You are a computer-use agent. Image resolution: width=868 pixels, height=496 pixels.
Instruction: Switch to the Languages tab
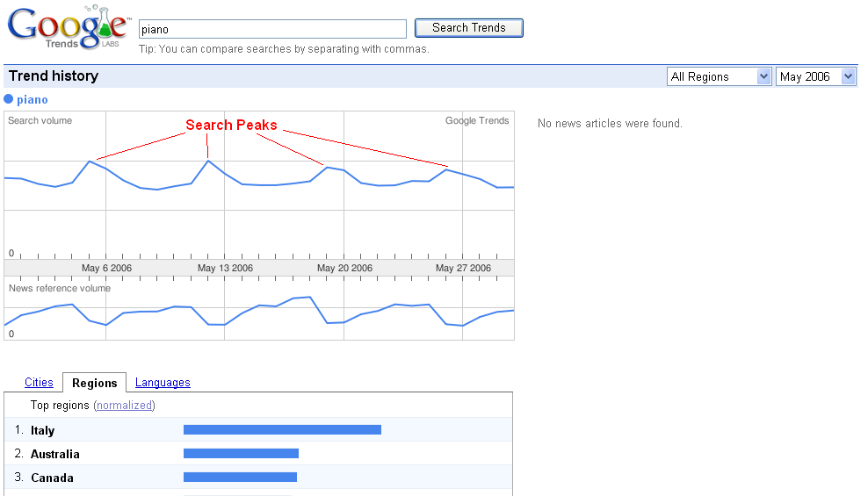tap(163, 383)
